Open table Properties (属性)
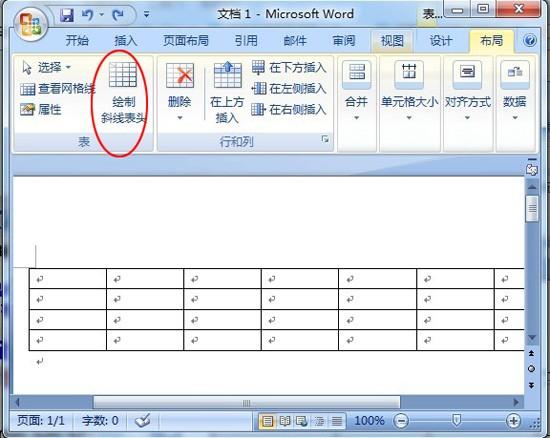 41,110
